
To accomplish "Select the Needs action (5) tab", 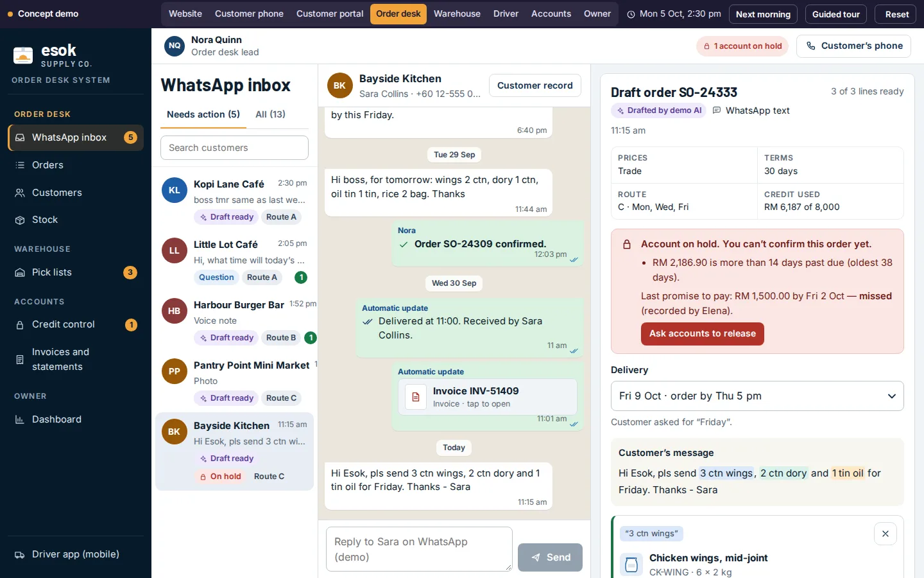I will [203, 114].
